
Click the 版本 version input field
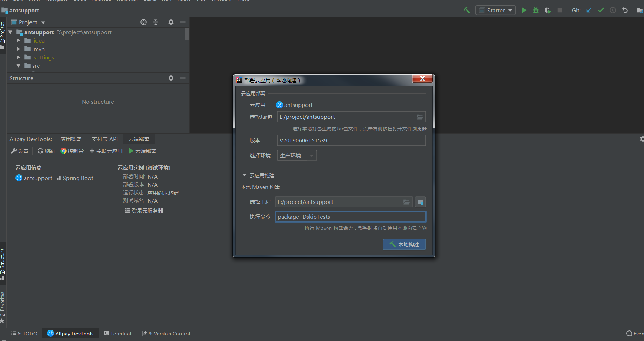click(x=351, y=140)
